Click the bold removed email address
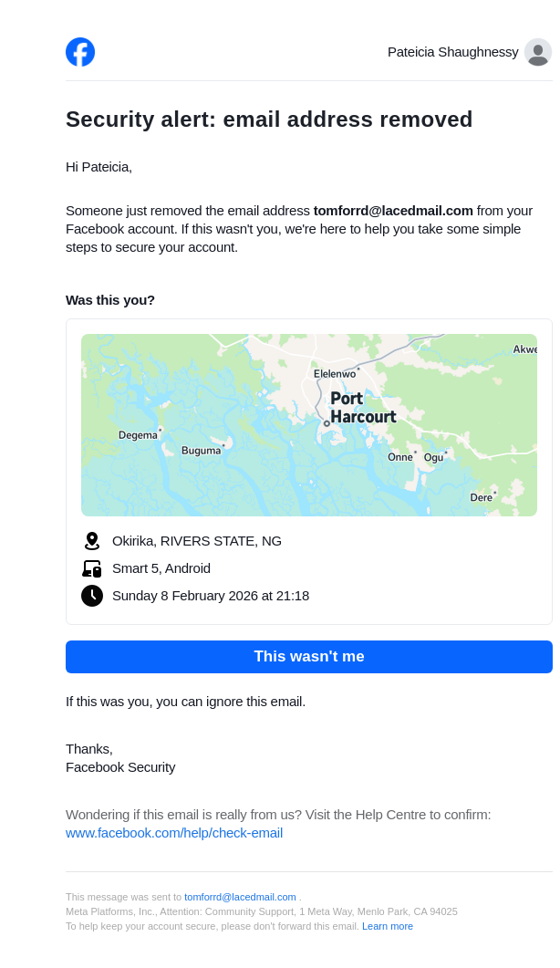Image resolution: width=560 pixels, height=968 pixels. click(393, 211)
